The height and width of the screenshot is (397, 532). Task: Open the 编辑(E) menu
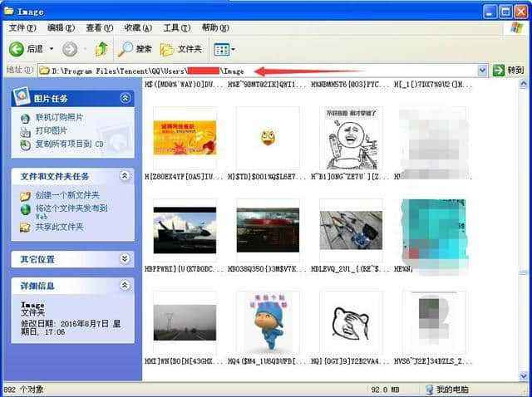pos(61,27)
